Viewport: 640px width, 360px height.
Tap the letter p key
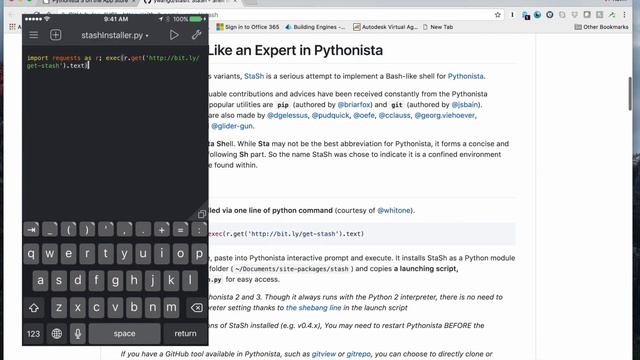(199, 253)
